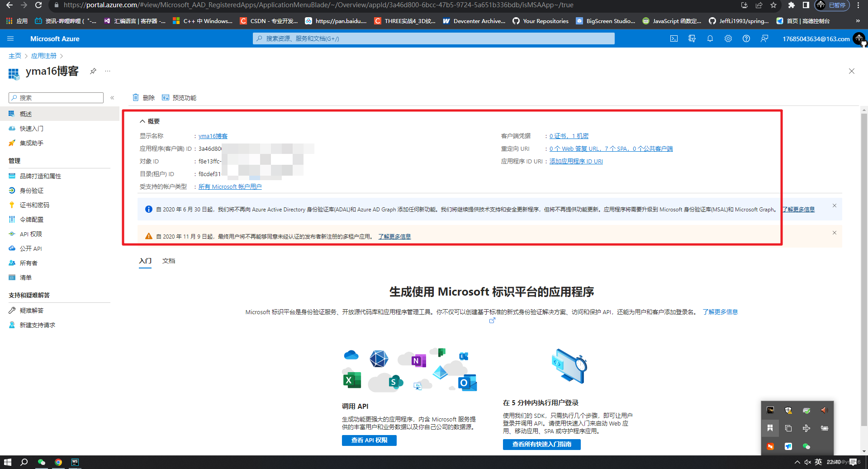868x469 pixels.
Task: Open the external-link icon under the description
Action: (x=492, y=321)
